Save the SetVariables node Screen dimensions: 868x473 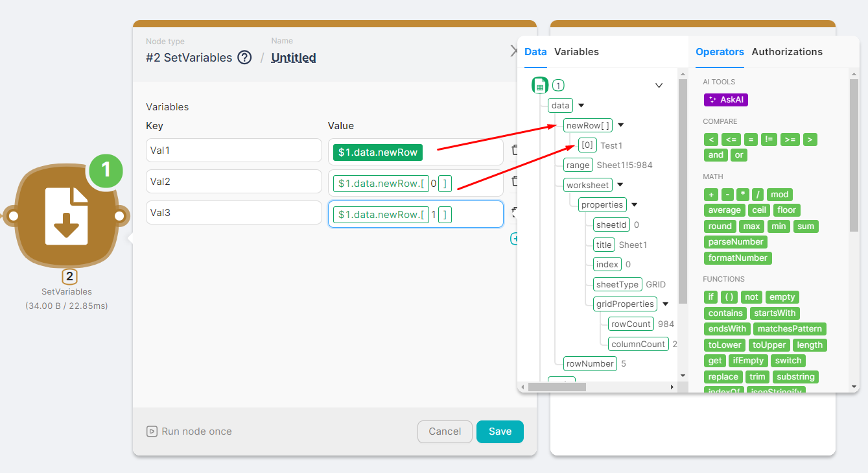click(x=500, y=431)
